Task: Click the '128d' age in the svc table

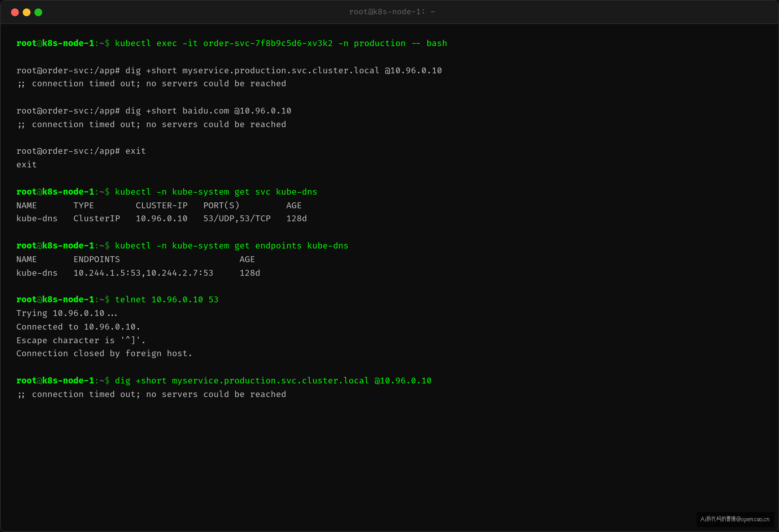Action: pyautogui.click(x=296, y=218)
